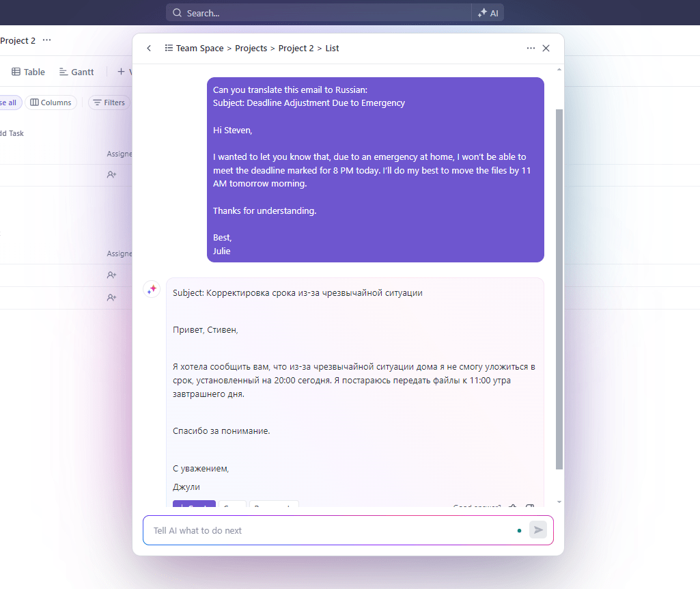
Task: Click the 'С уважением,' closing line
Action: click(201, 469)
